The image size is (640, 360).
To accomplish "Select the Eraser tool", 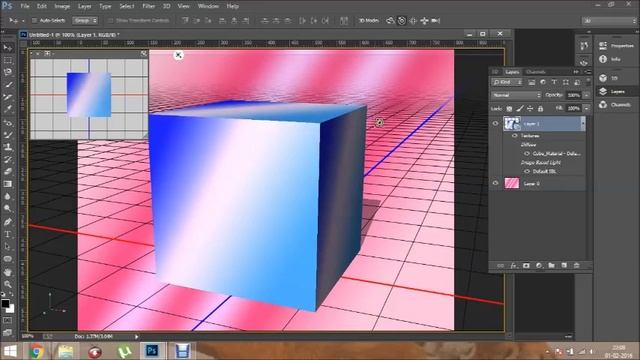I will tap(7, 171).
